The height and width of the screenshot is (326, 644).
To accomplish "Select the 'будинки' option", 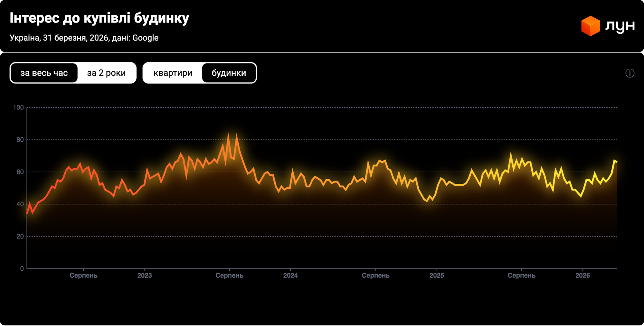I will (x=229, y=73).
